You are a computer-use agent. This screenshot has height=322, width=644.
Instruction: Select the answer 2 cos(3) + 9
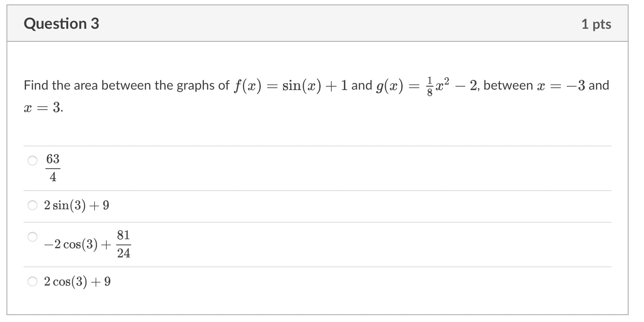click(33, 281)
